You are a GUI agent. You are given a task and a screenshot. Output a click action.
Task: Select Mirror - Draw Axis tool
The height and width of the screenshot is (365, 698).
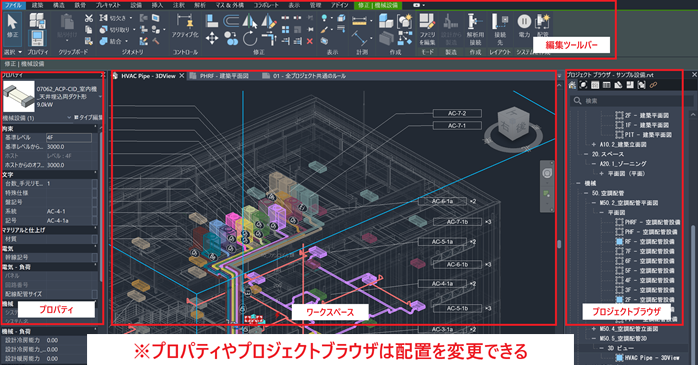click(x=268, y=21)
